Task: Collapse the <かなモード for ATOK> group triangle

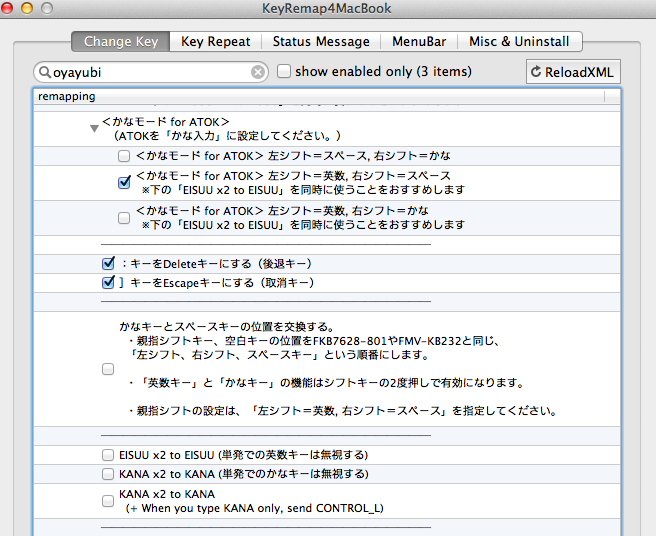Action: [x=95, y=128]
